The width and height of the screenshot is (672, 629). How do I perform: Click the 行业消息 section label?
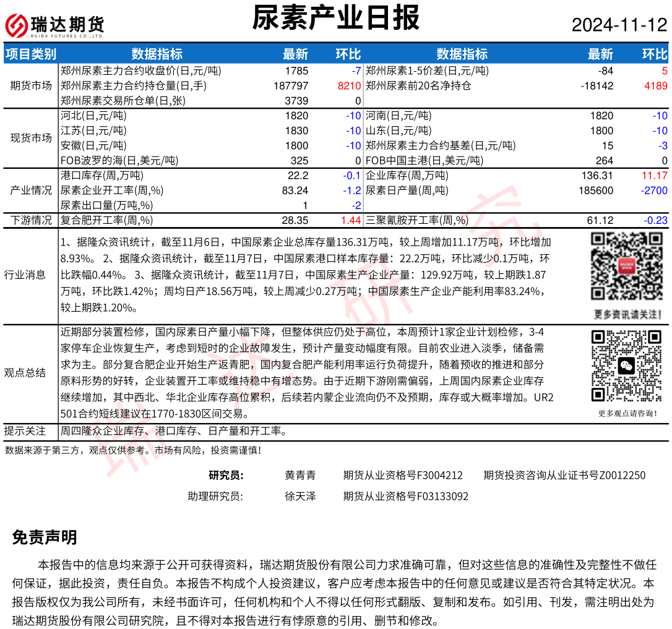pyautogui.click(x=25, y=275)
